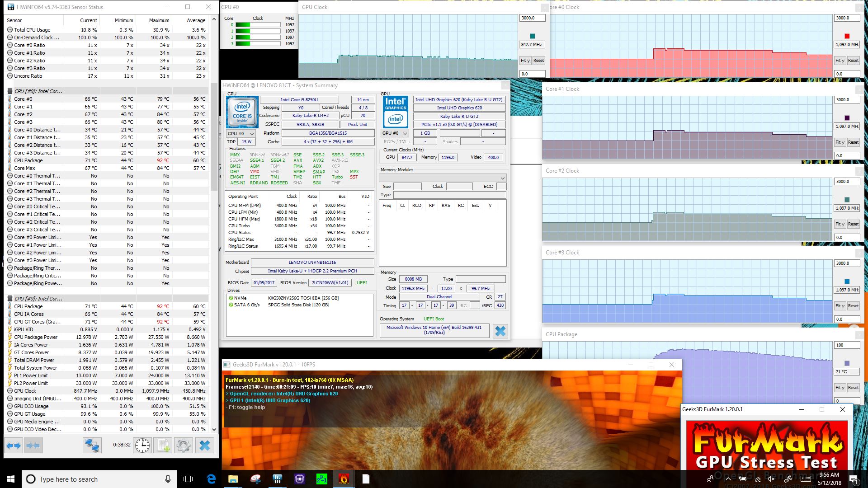Select the Uncore Ratio row
The height and width of the screenshot is (488, 868).
108,76
